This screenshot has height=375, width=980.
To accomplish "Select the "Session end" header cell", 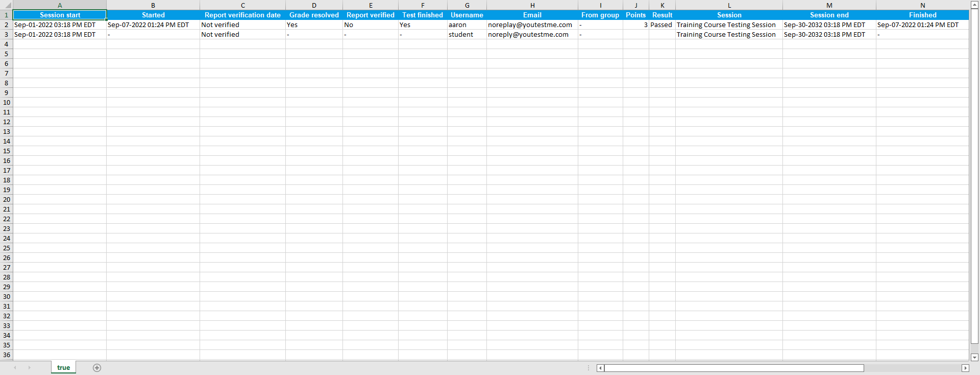I will pos(829,15).
